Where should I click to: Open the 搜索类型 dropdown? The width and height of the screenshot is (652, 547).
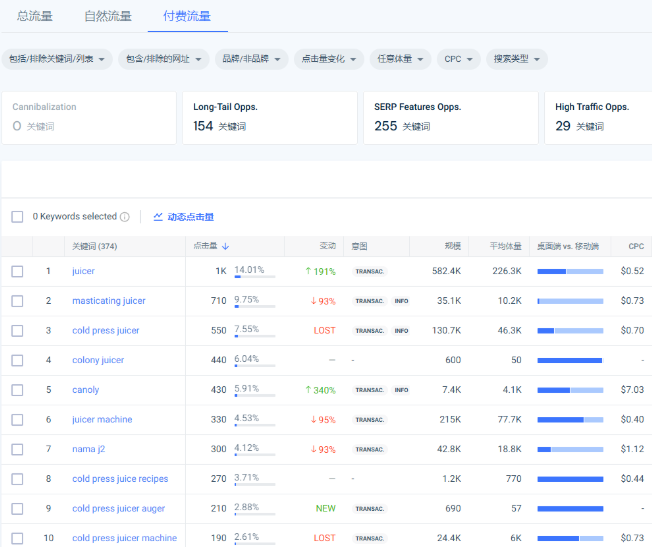(519, 59)
